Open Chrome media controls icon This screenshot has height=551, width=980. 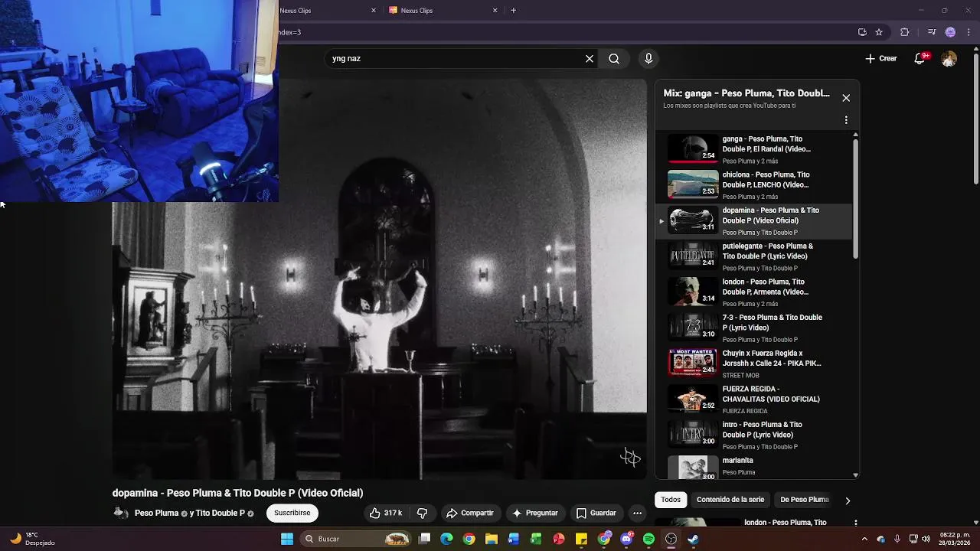point(932,32)
